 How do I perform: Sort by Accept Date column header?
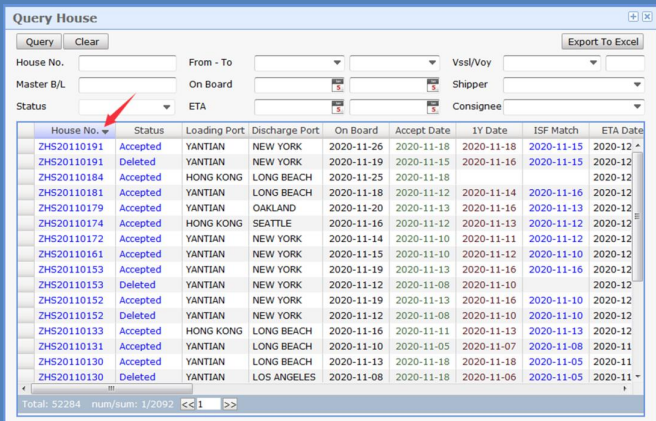point(422,131)
